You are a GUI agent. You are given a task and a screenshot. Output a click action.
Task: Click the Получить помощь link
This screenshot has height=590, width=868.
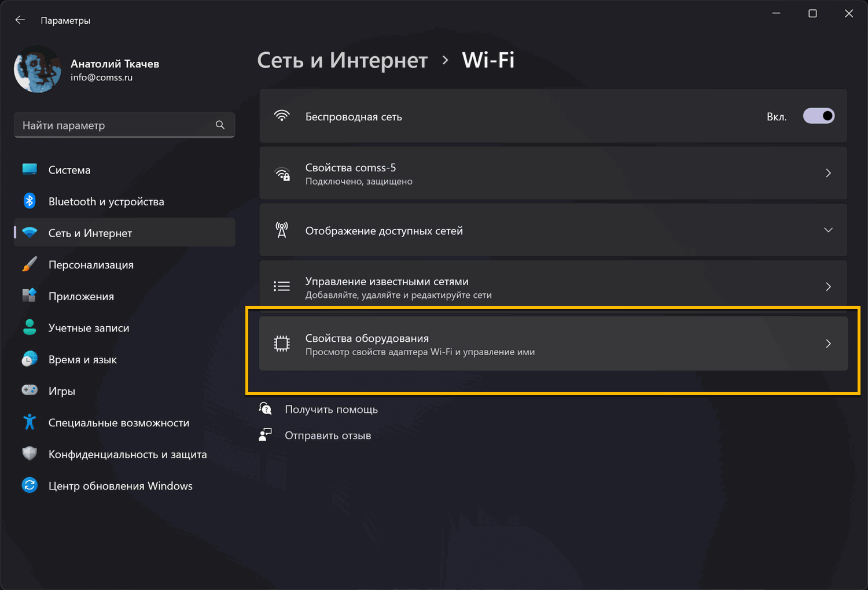tap(331, 410)
